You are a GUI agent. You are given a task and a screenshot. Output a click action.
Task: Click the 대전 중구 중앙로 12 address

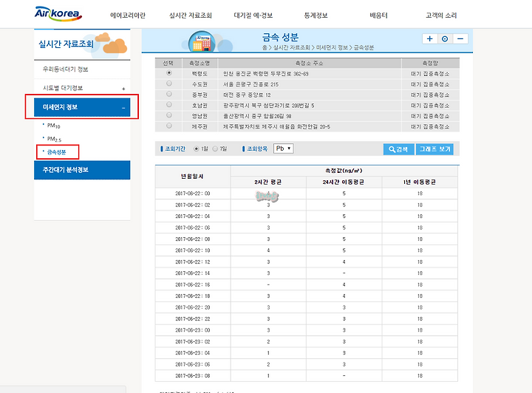[x=247, y=95]
